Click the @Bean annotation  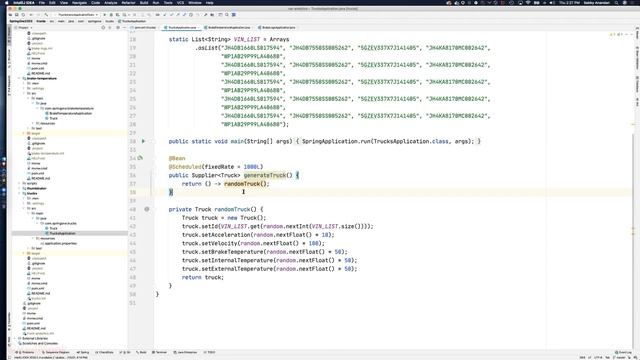click(x=177, y=158)
